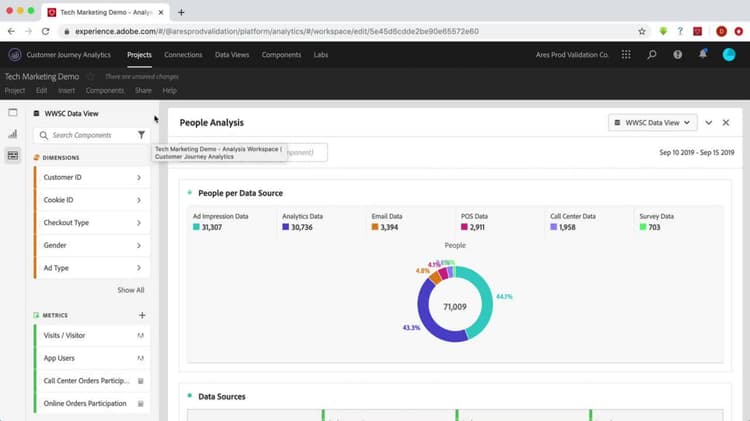Open a new browser tab
The width and height of the screenshot is (750, 421).
click(181, 12)
